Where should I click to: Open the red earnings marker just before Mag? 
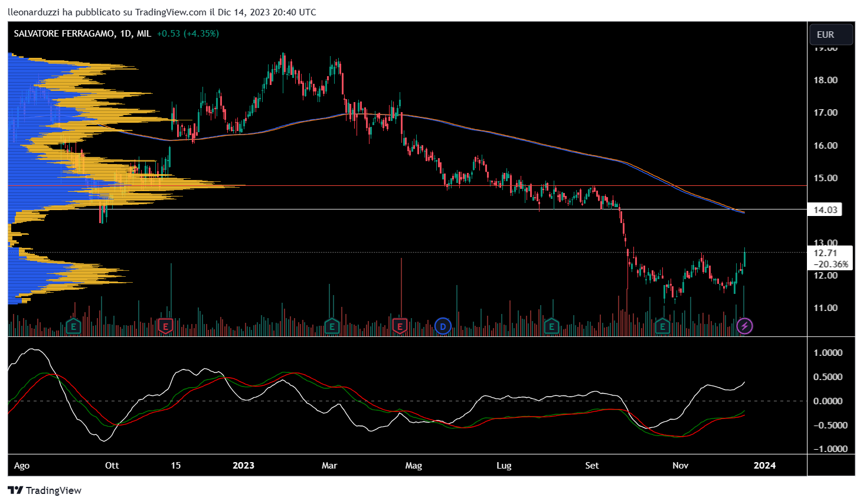coord(400,326)
